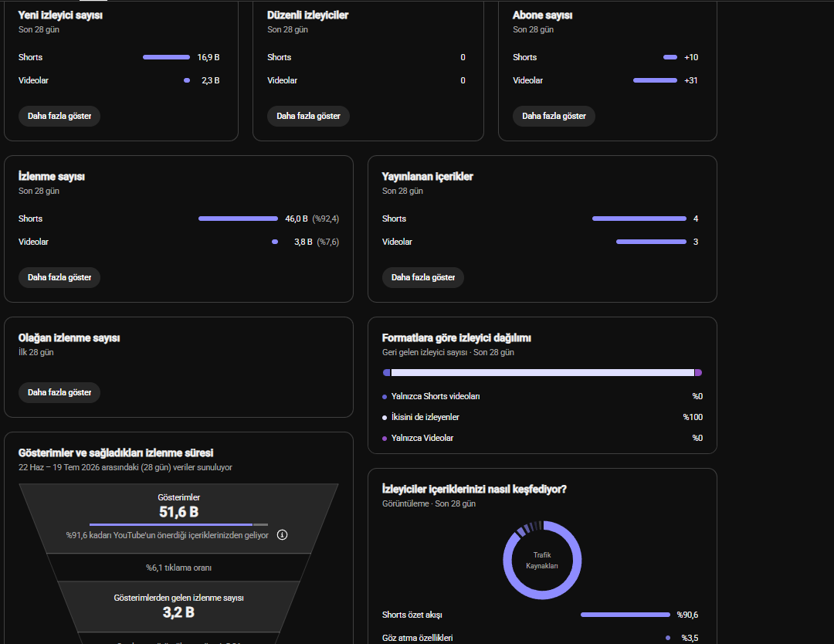Click 'Daha fazla göster' under Olağan izlenme sayısı
834x644 pixels.
coord(59,392)
